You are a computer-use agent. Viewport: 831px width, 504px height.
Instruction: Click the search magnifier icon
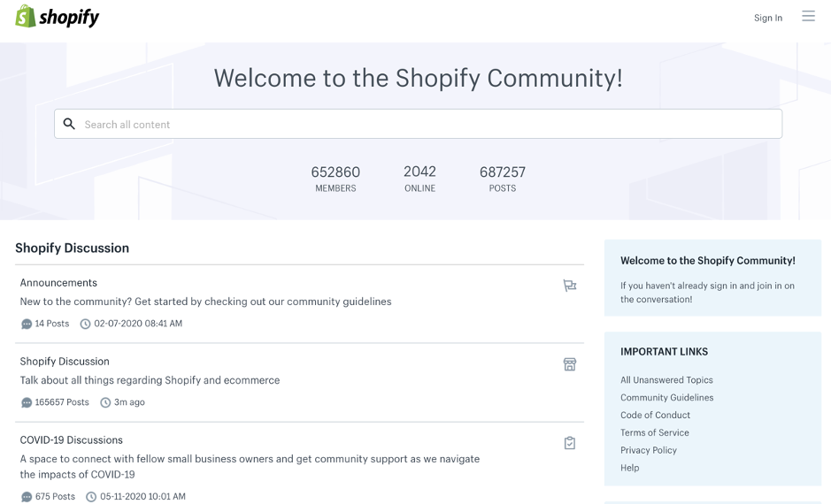[x=69, y=124]
